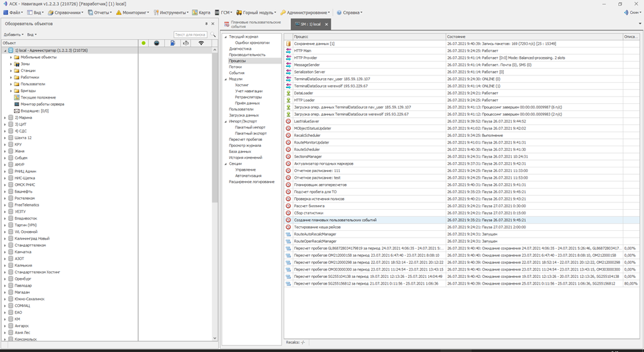This screenshot has width=644, height=352.
Task: Select Пересчет пробегов in navigation tree
Action: [245, 140]
